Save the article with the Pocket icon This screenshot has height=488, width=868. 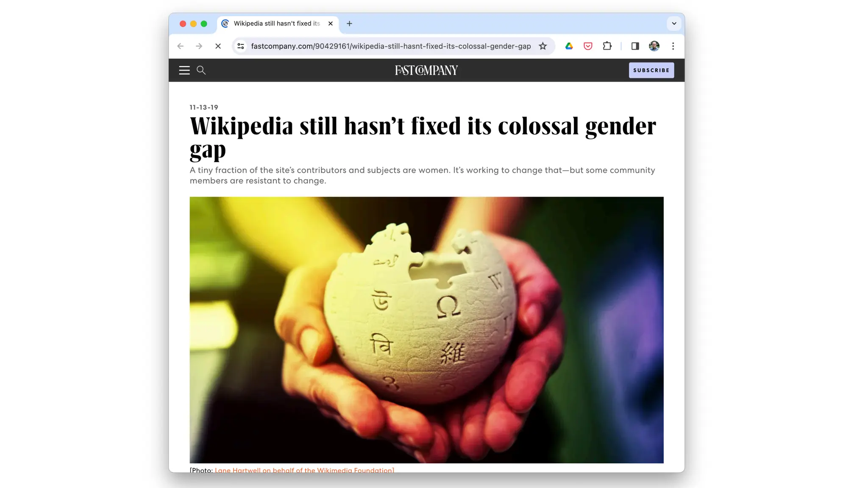point(588,46)
